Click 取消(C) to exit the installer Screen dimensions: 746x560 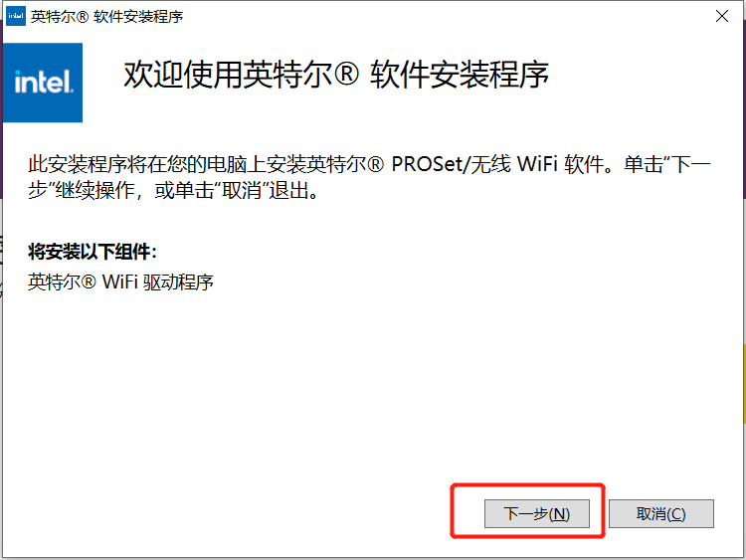pos(660,513)
